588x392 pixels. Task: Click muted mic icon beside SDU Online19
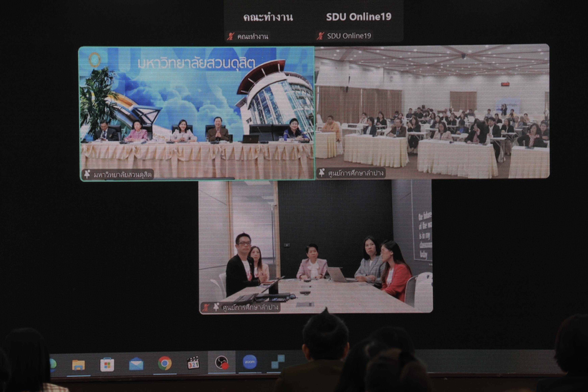[x=320, y=36]
